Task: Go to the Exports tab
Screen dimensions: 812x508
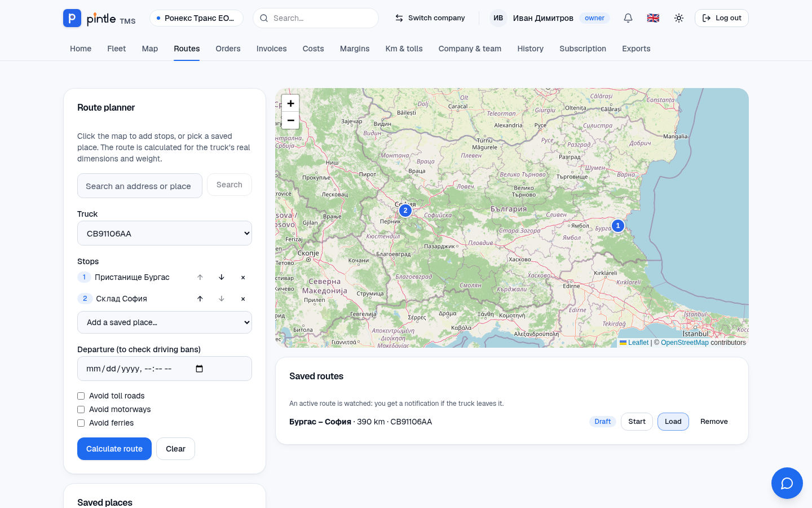Action: [x=636, y=49]
